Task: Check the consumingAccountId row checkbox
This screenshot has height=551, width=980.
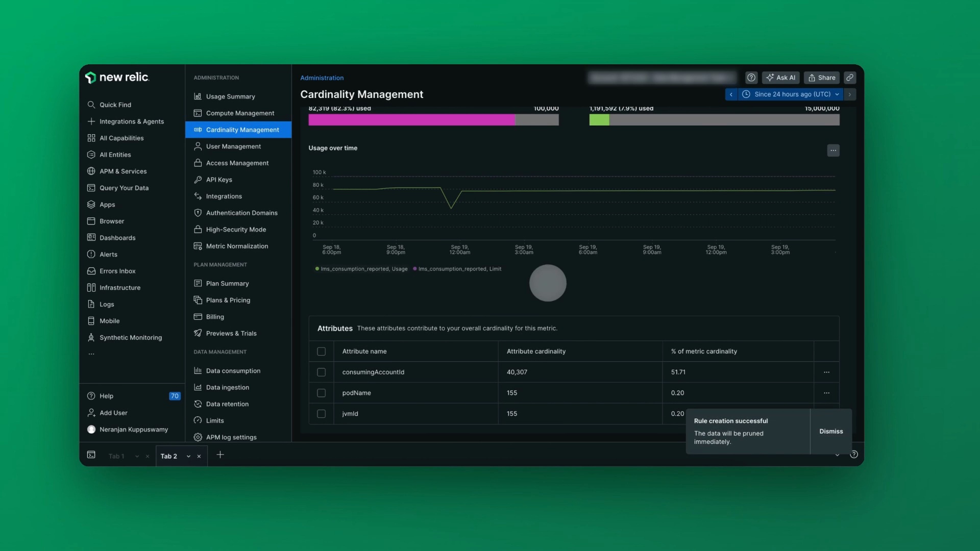Action: 321,372
